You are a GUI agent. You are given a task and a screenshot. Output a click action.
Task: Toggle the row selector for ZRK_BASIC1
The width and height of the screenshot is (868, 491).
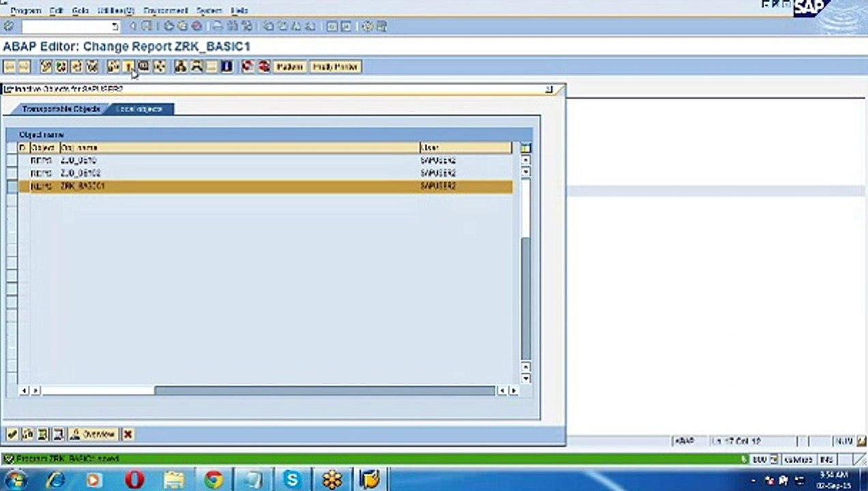tap(12, 186)
